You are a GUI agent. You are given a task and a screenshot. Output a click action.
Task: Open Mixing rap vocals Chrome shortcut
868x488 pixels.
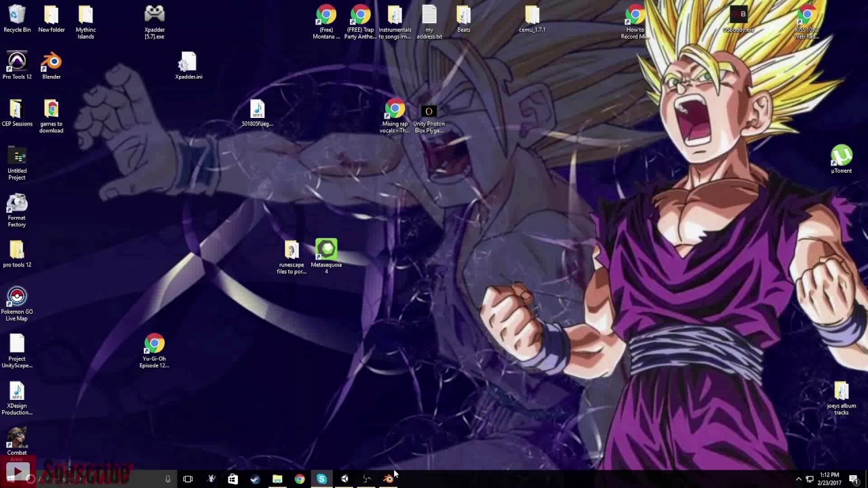click(395, 117)
